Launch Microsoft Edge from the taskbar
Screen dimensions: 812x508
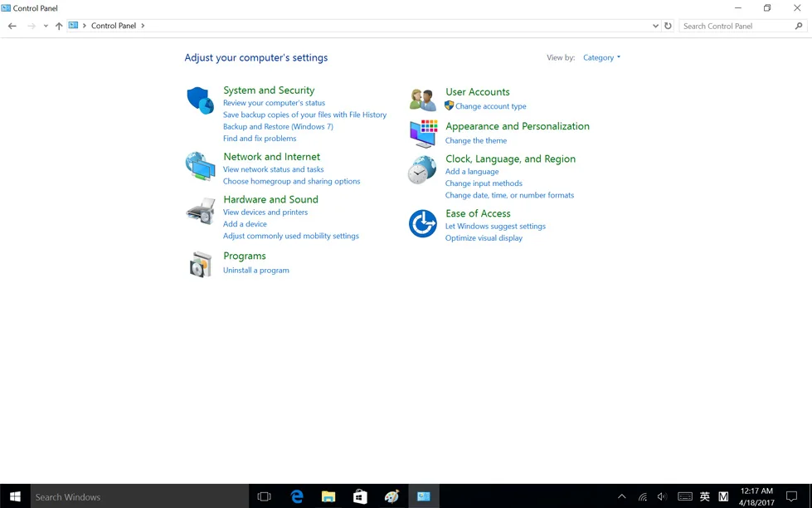297,496
